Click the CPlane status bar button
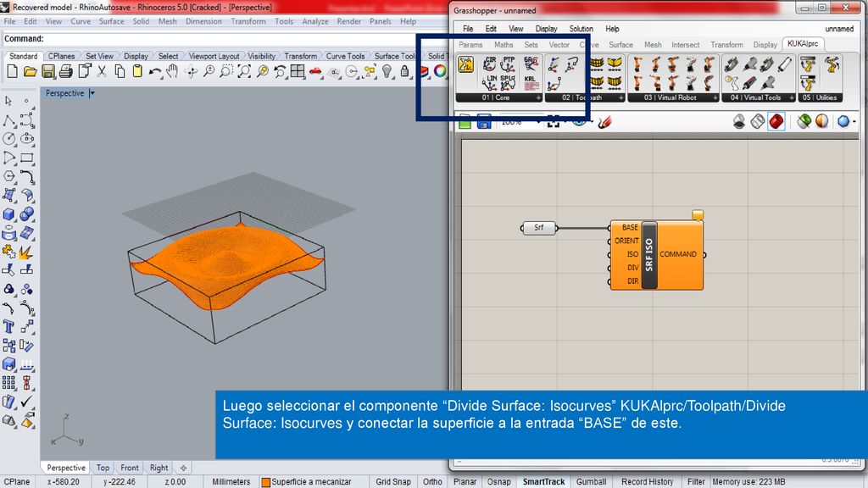The image size is (868, 488). [x=17, y=482]
